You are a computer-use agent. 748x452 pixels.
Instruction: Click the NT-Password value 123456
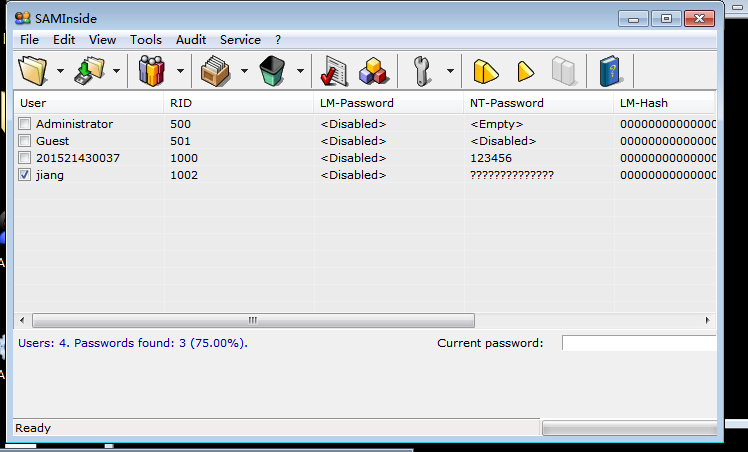click(490, 158)
